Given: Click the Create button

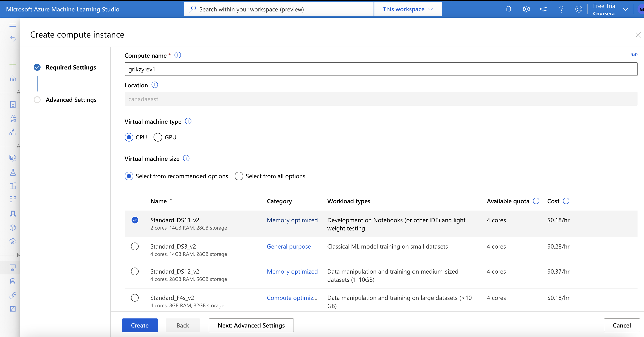Looking at the screenshot, I should tap(140, 325).
